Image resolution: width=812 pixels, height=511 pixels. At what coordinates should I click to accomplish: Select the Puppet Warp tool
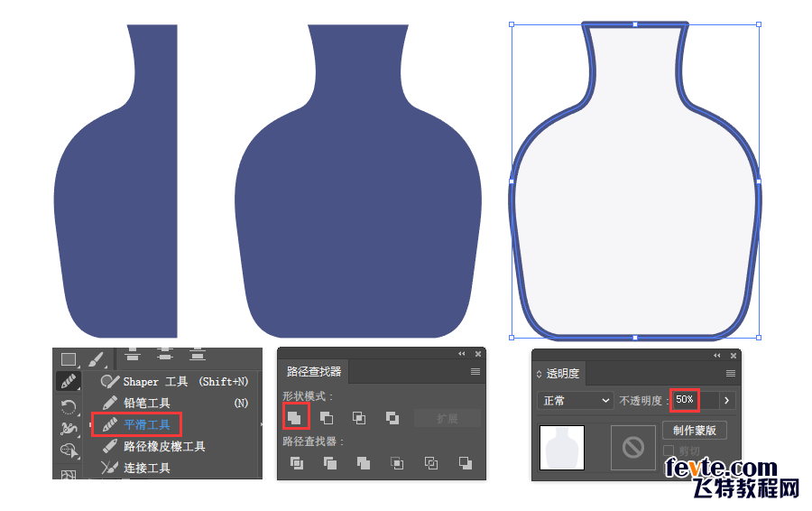[69, 428]
